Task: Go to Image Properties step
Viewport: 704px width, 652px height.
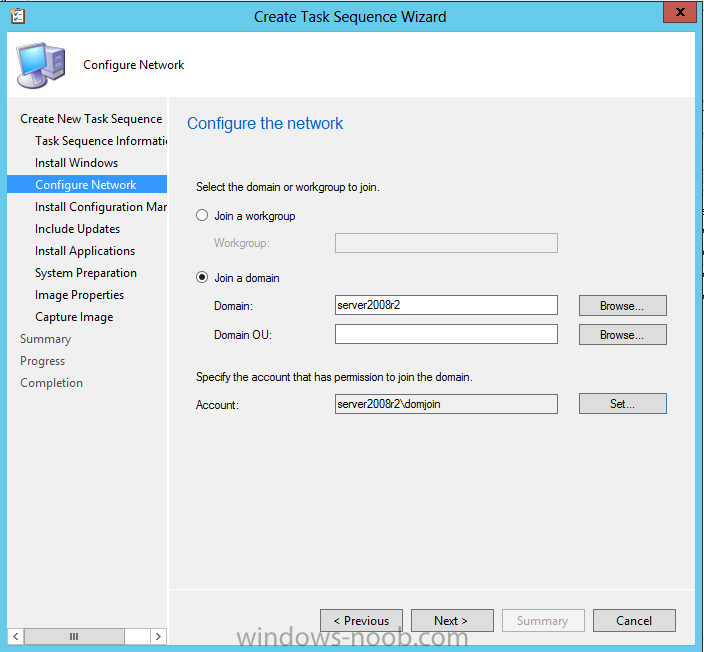Action: (79, 295)
